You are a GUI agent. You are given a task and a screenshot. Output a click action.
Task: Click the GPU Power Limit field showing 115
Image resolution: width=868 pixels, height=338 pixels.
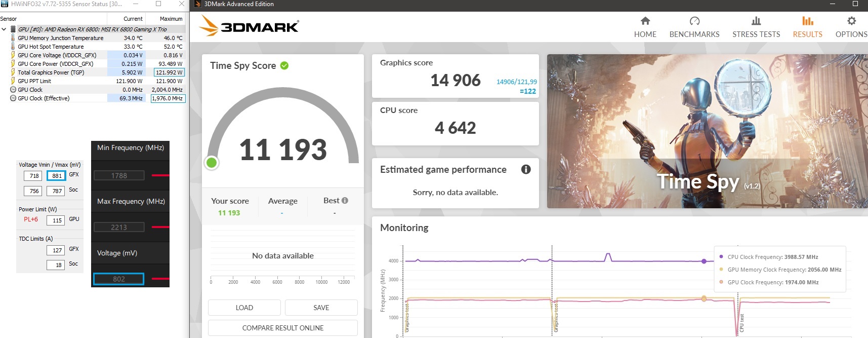pos(56,220)
